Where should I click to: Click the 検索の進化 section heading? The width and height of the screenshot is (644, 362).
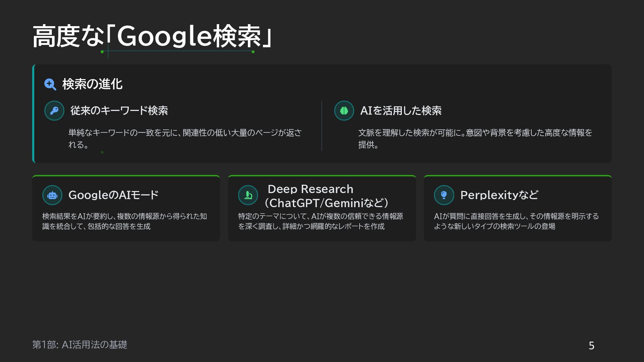[x=92, y=84]
